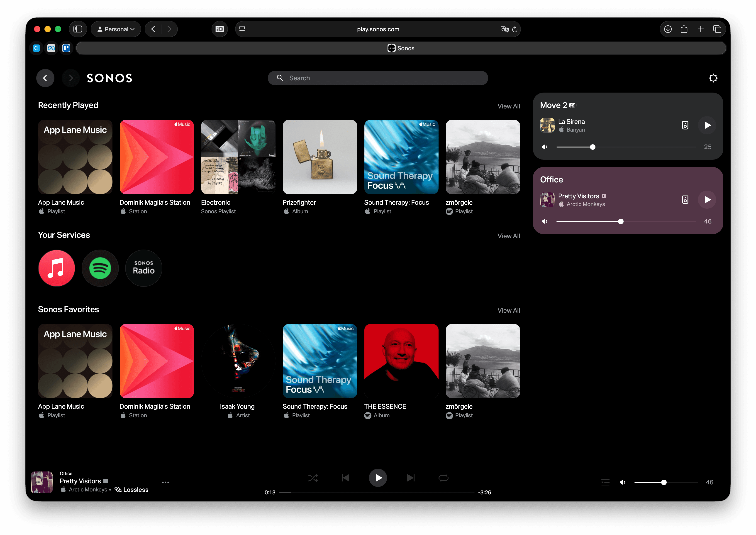The height and width of the screenshot is (535, 756).
Task: Open Apple Music service
Action: click(57, 268)
